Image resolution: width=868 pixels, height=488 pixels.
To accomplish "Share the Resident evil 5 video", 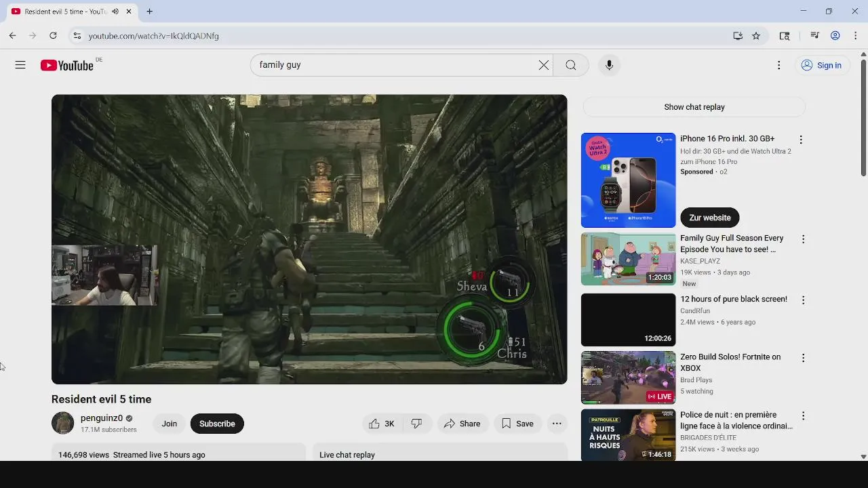I will (462, 424).
